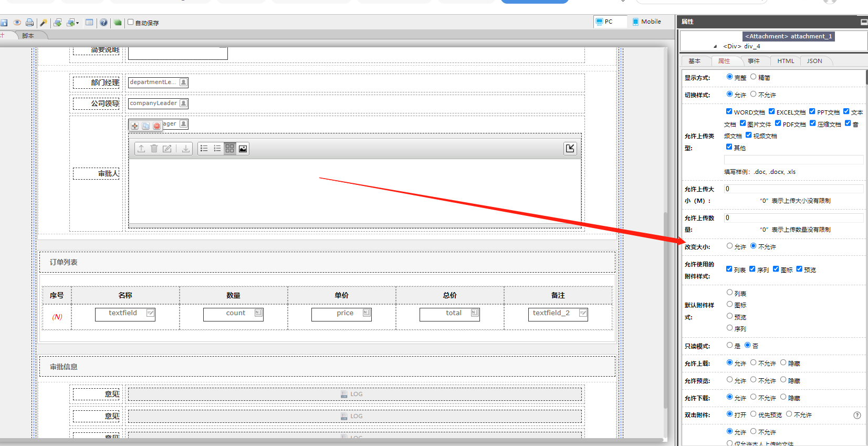Select 精简 display mode radio
868x446 pixels.
[754, 77]
